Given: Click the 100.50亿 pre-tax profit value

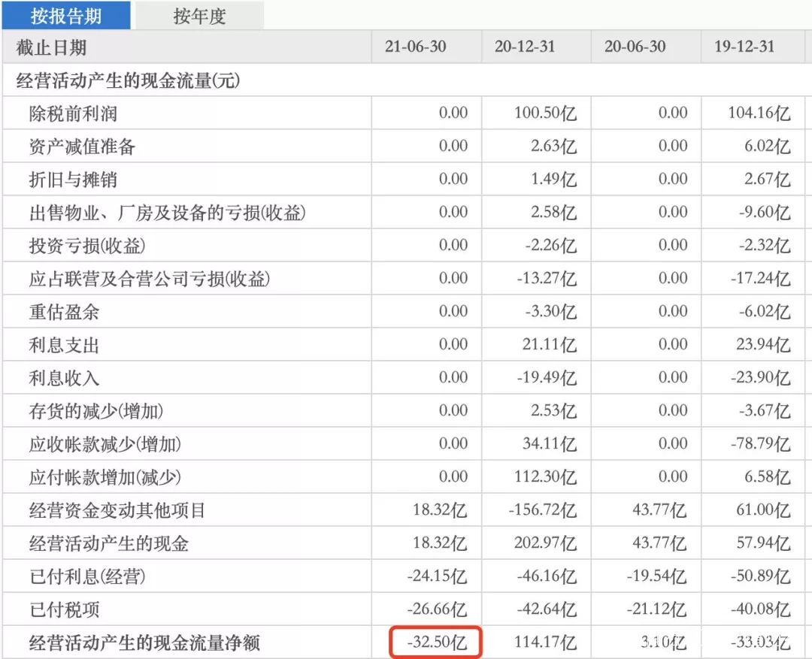Looking at the screenshot, I should (x=545, y=113).
